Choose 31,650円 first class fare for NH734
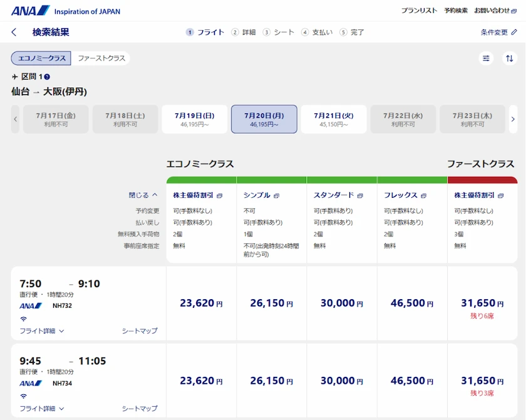This screenshot has height=420, width=526. pyautogui.click(x=482, y=381)
